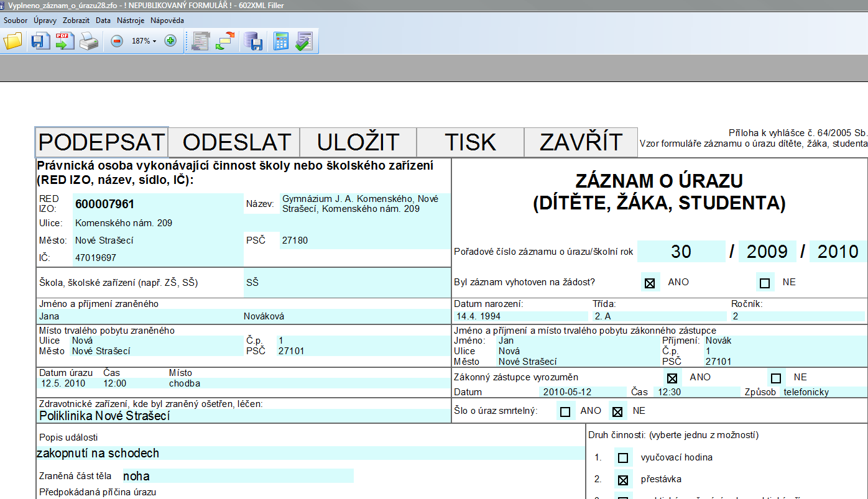Export the form to PDF
This screenshot has width=868, height=499.
pos(65,41)
